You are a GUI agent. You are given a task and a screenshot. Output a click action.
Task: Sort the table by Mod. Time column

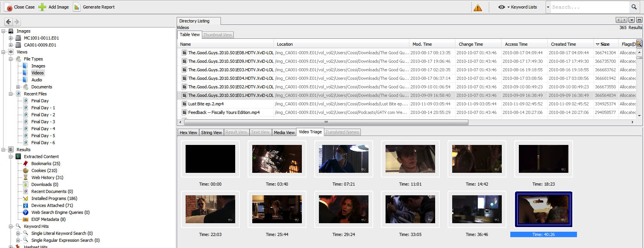click(432, 44)
